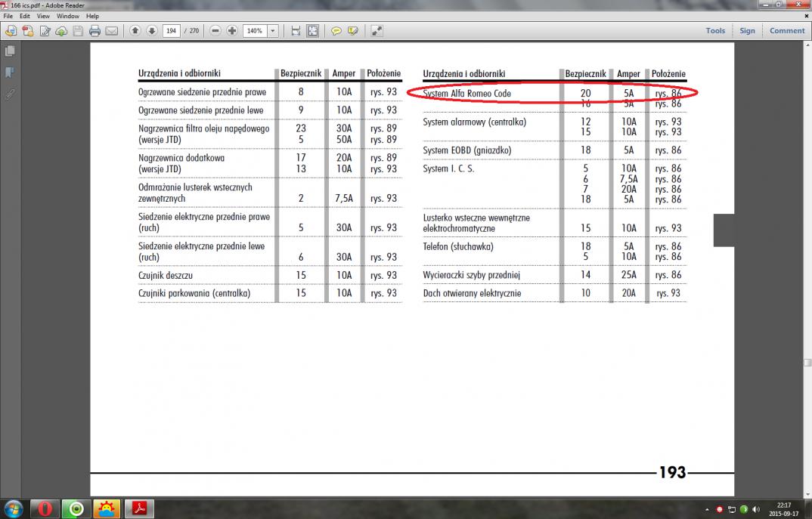The height and width of the screenshot is (519, 812).
Task: Select the highlight text tool icon
Action: (x=353, y=31)
